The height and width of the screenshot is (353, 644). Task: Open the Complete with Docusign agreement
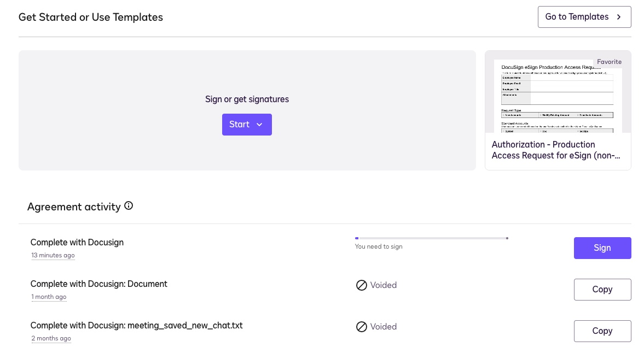coord(77,242)
